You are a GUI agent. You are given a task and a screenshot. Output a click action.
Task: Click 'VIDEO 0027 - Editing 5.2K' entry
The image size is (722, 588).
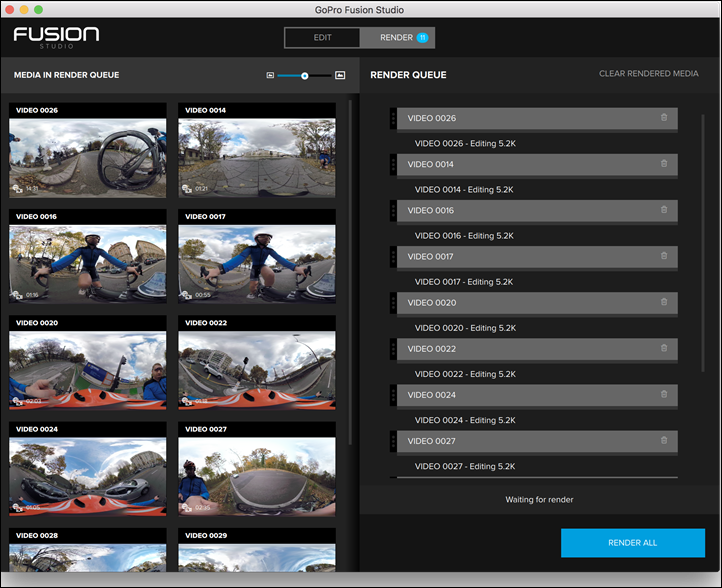click(x=465, y=466)
